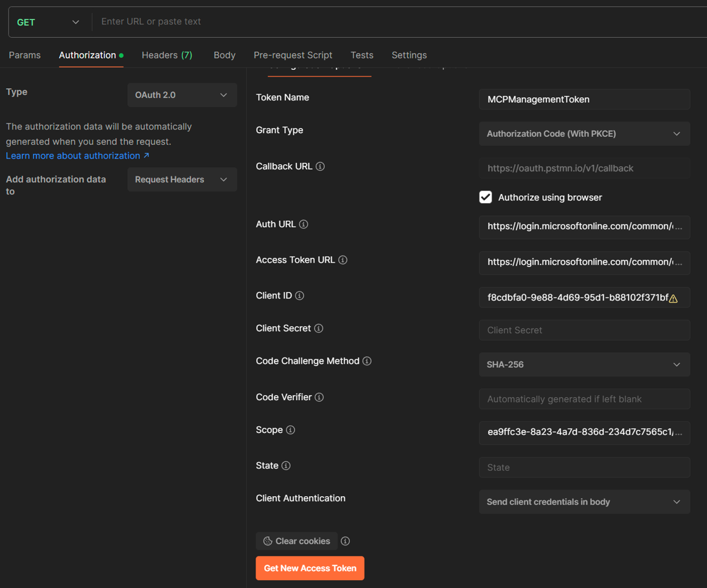Expand Client Authentication dropdown

[x=584, y=502]
